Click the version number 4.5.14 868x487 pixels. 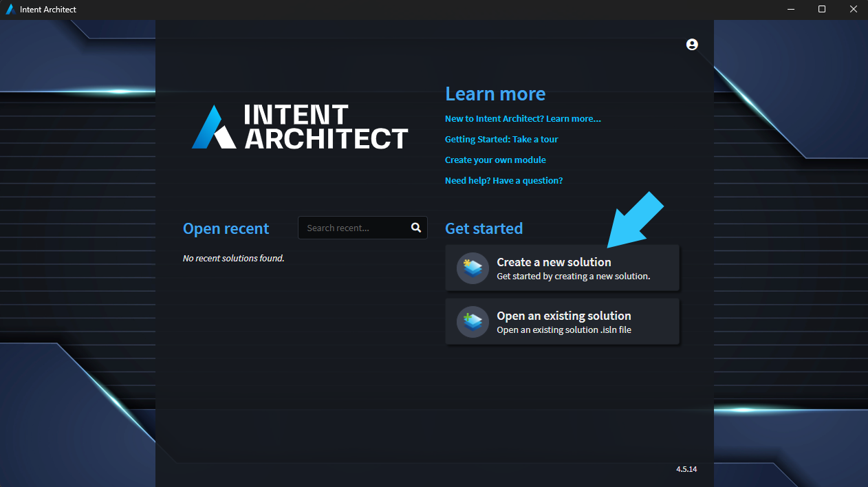(x=686, y=469)
